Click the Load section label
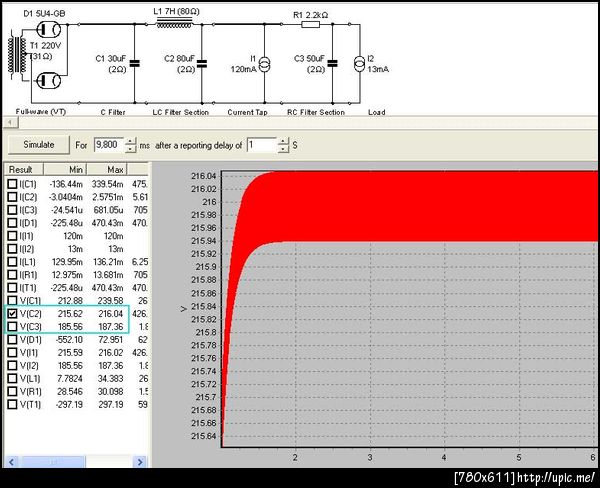600x488 pixels. (377, 112)
